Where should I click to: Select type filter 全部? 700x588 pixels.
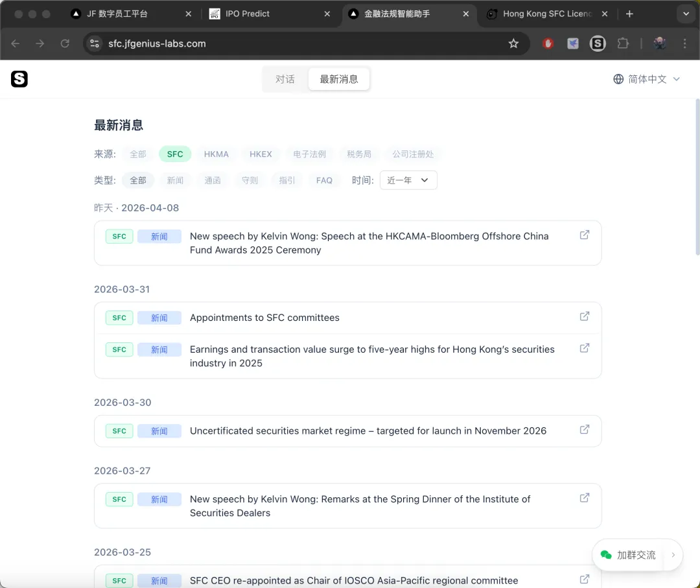click(x=138, y=180)
